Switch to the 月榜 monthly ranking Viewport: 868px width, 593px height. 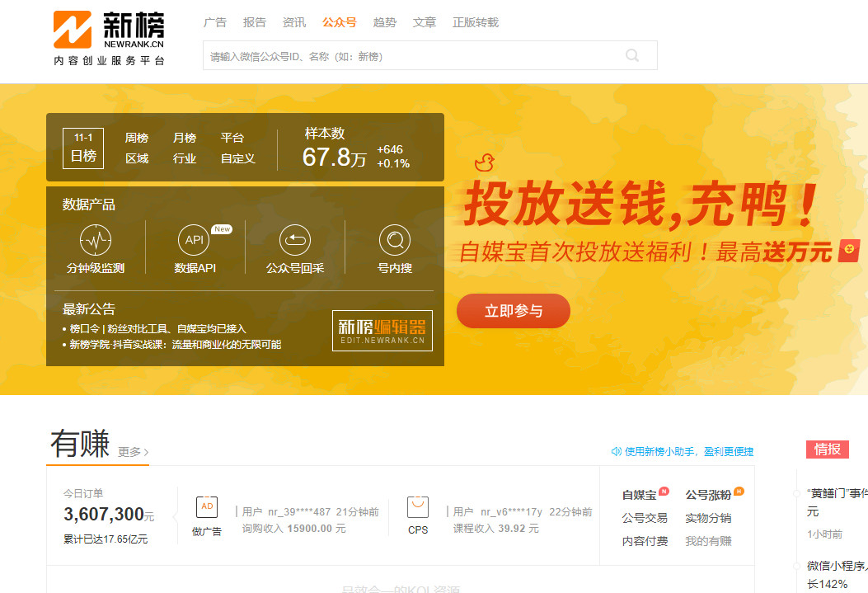coord(185,138)
